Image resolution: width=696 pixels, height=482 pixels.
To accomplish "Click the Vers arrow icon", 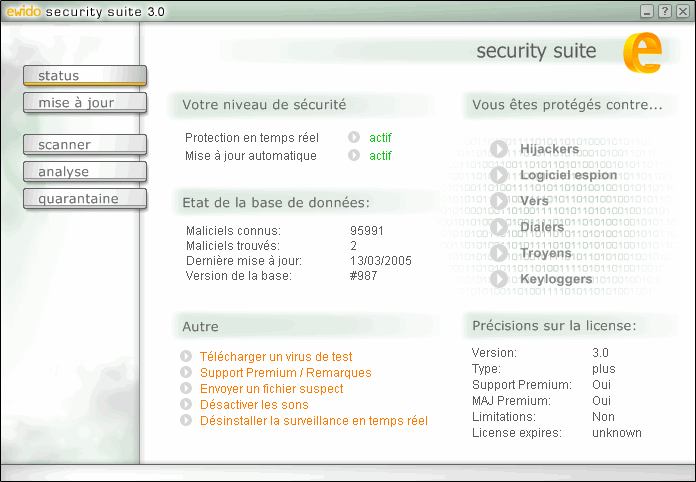I will pyautogui.click(x=499, y=201).
